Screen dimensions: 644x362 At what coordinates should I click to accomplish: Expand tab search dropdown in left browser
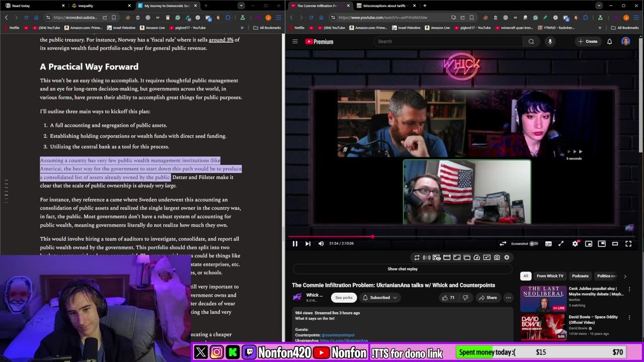pos(241,6)
